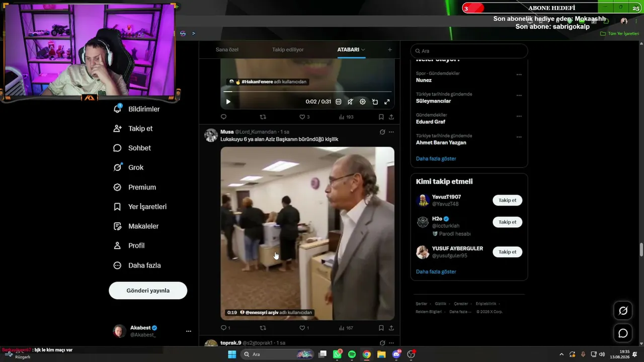This screenshot has height=362, width=644.
Task: Reply to Musa's post with 1 comment
Action: click(x=225, y=328)
